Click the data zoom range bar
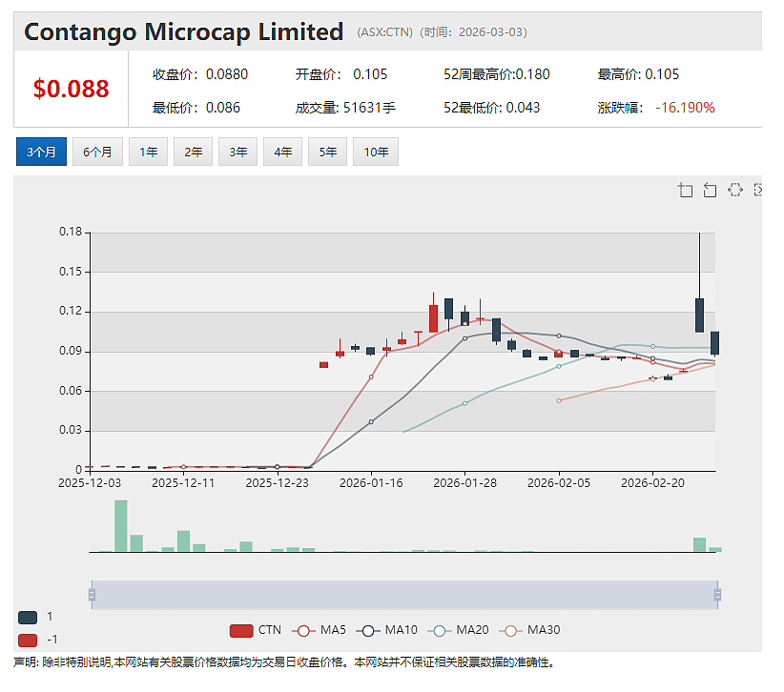784x692 pixels. click(404, 595)
